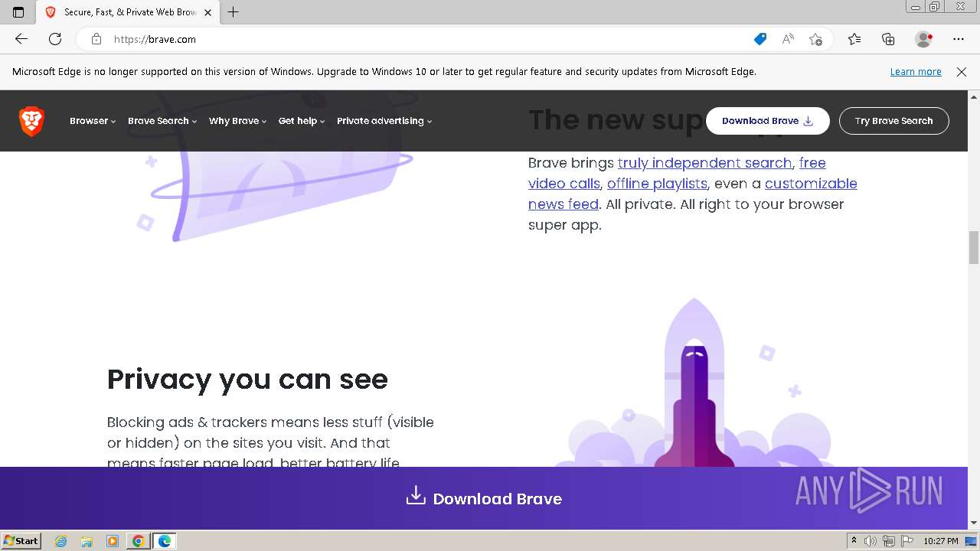Show hidden tray icons arrow
Screen dimensions: 980x551
854,541
